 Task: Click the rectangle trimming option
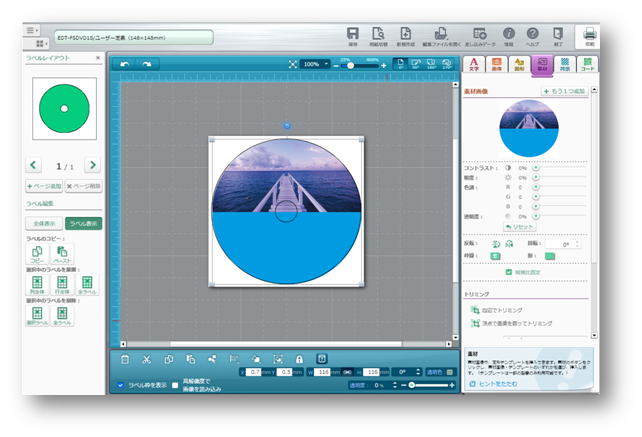coord(497,310)
